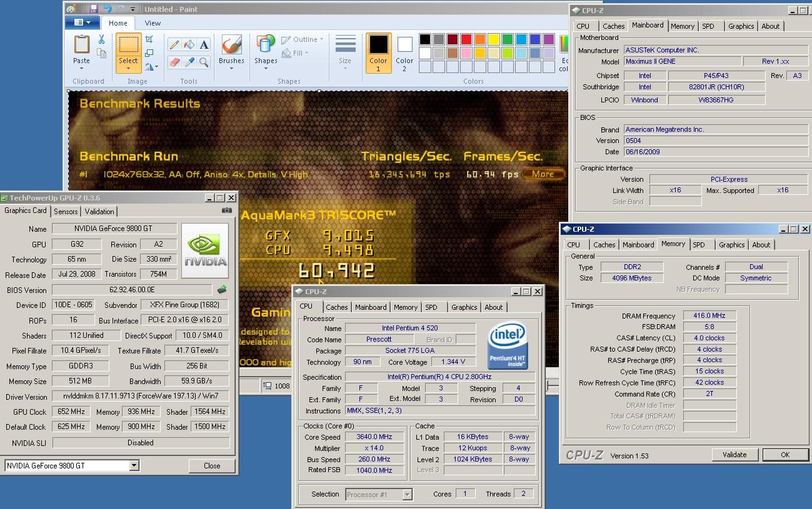Switch to the Paint View tab
Image resolution: width=812 pixels, height=509 pixels.
pos(153,23)
